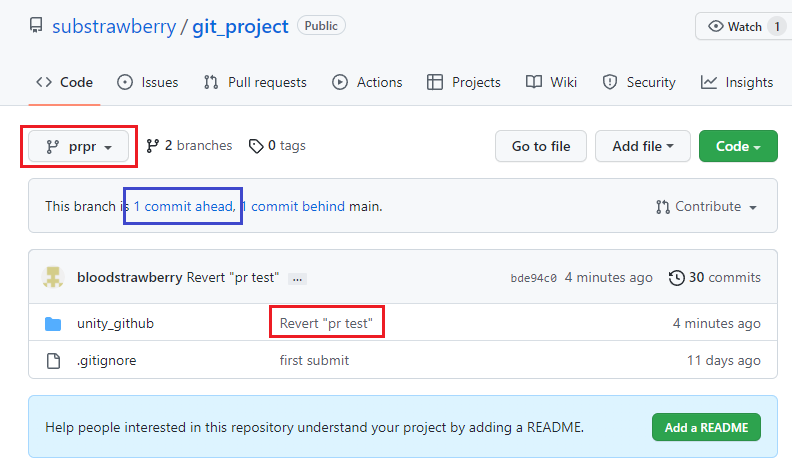
Task: Open the 1 commit behind link
Action: point(293,206)
